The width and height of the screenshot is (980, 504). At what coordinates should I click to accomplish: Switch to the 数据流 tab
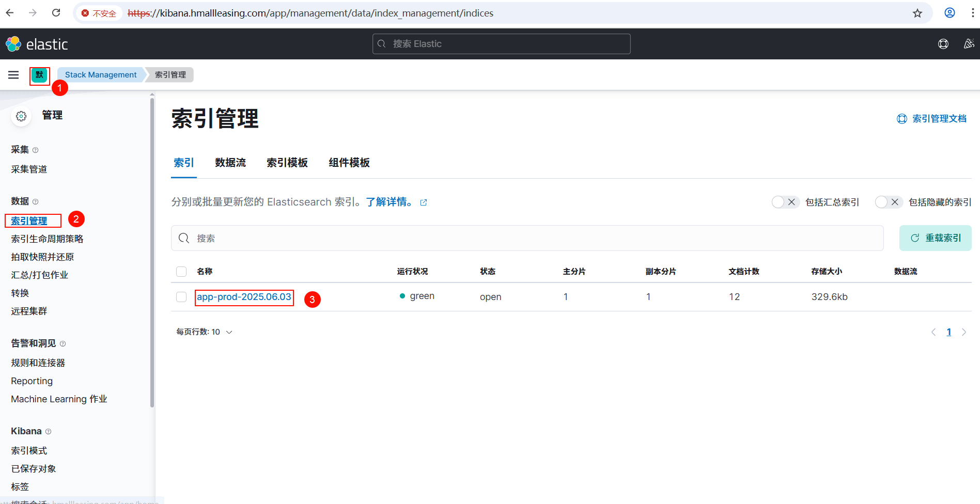pyautogui.click(x=230, y=163)
